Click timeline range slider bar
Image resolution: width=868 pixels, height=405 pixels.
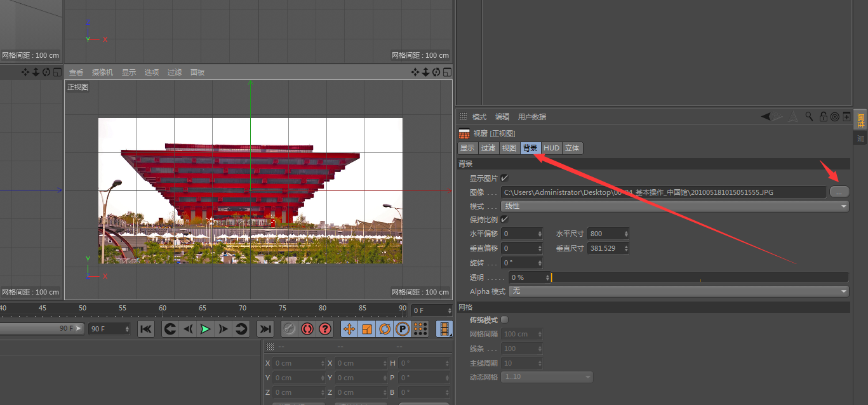click(x=42, y=329)
